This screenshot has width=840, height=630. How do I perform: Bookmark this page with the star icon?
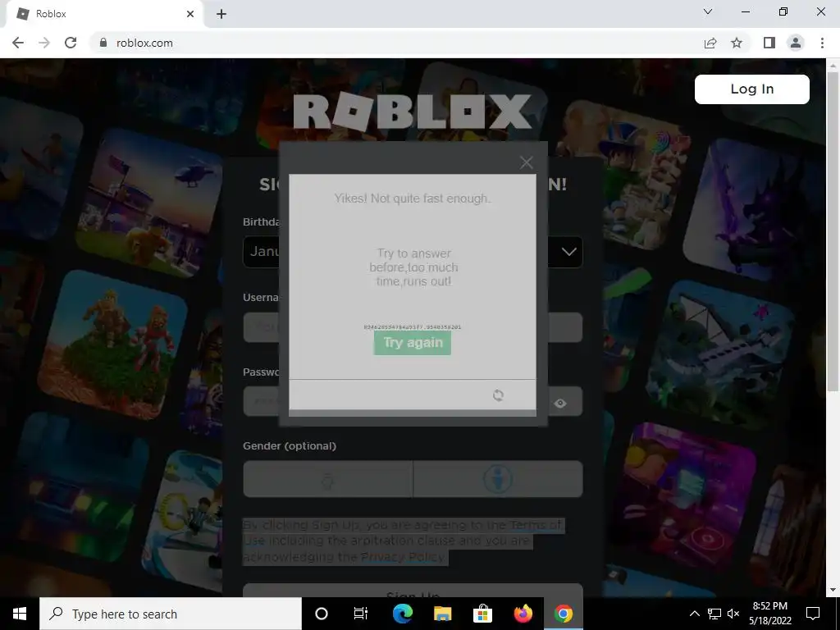coord(737,43)
